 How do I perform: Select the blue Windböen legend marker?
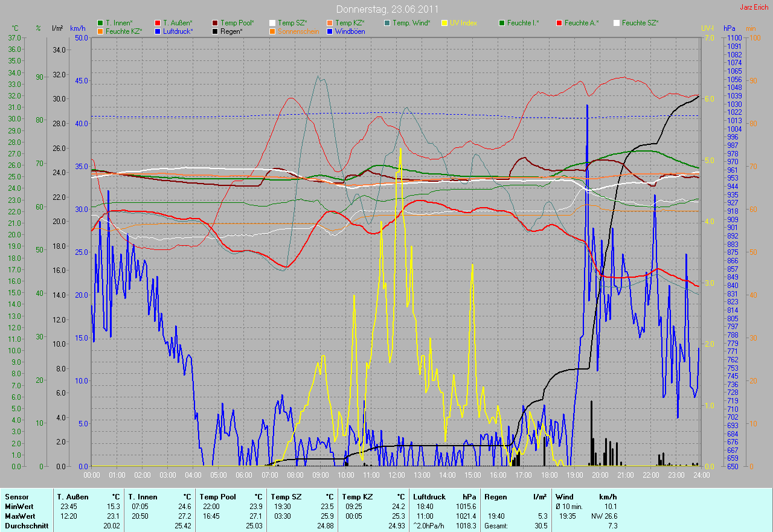[330, 31]
